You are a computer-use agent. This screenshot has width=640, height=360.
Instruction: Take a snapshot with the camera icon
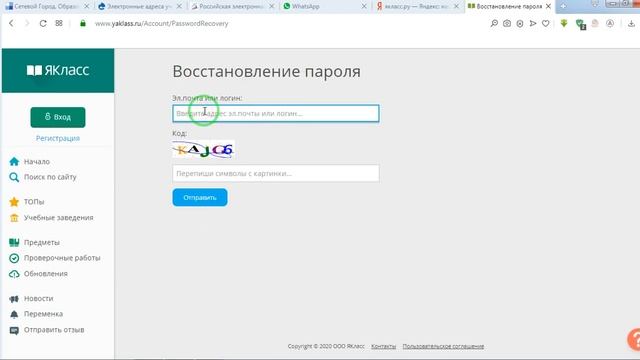click(507, 24)
